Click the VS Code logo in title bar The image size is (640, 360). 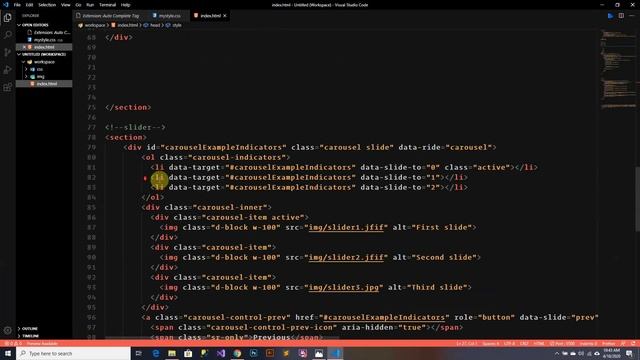(5, 5)
